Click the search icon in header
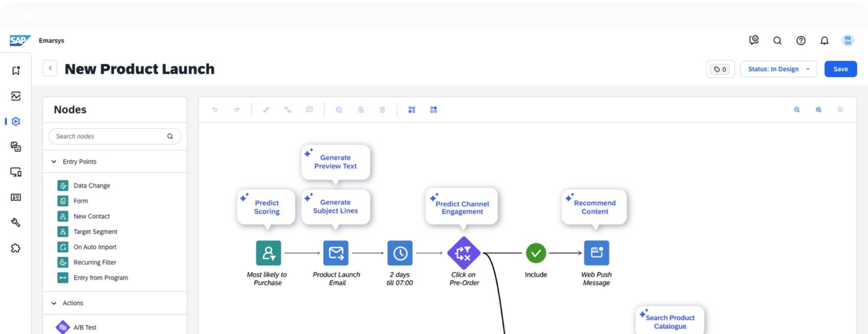868x334 pixels. pyautogui.click(x=777, y=41)
